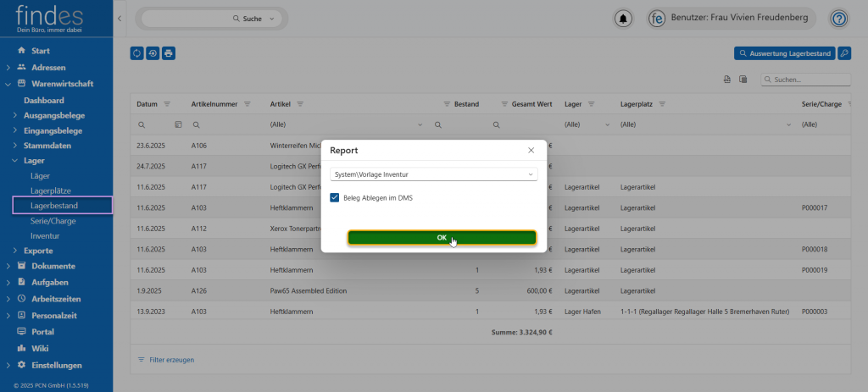Confirm the report with OK
Screen dimensions: 868x392
tap(442, 238)
